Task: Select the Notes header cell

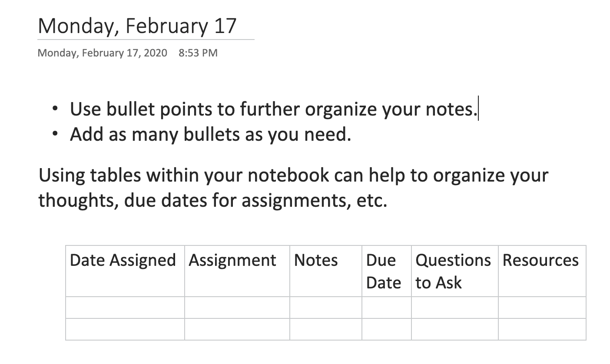Action: (x=326, y=271)
